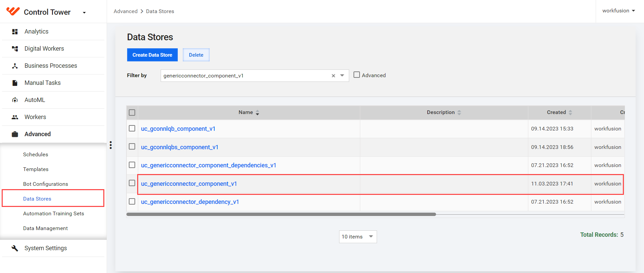Viewport: 644px width, 273px height.
Task: Click the Created date 09.14.2023 18:56
Action: pyautogui.click(x=552, y=147)
